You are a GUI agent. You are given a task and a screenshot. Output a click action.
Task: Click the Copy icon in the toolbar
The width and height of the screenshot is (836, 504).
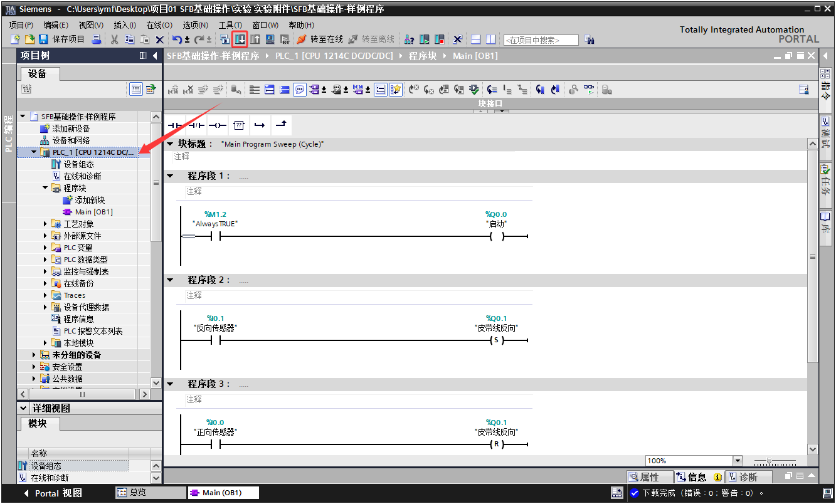pos(129,39)
